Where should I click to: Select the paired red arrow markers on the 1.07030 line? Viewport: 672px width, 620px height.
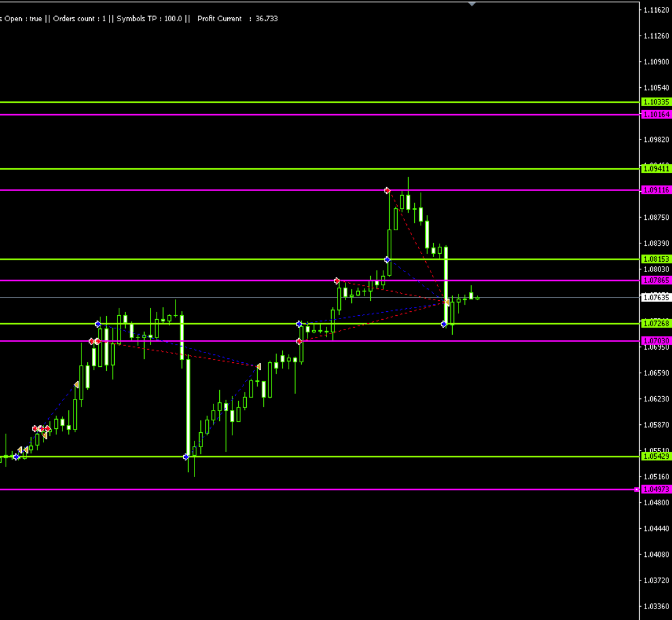click(95, 340)
